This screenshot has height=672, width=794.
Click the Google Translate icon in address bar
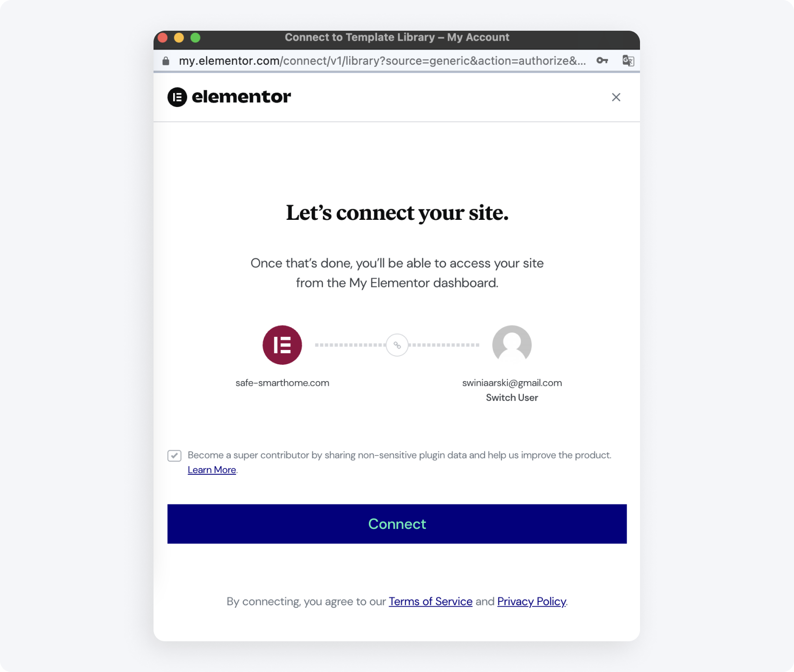click(x=628, y=60)
